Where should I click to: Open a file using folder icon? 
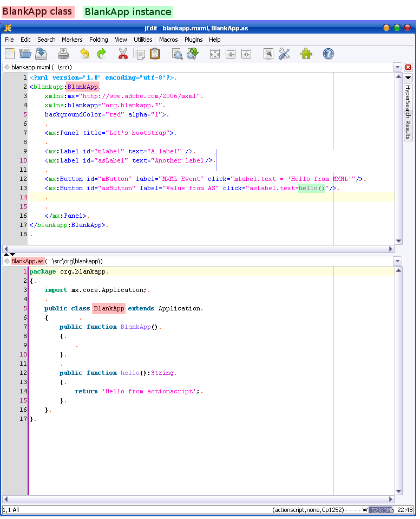pyautogui.click(x=25, y=54)
